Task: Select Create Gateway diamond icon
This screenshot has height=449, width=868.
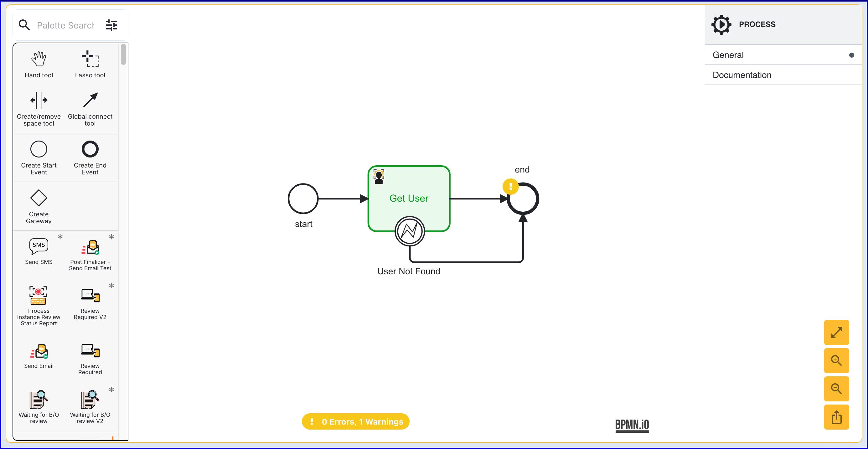Action: [x=39, y=198]
